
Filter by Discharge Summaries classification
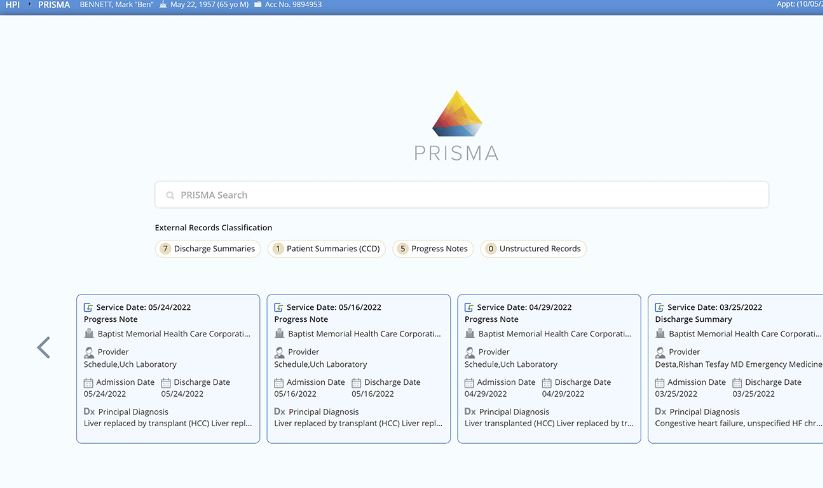tap(208, 249)
